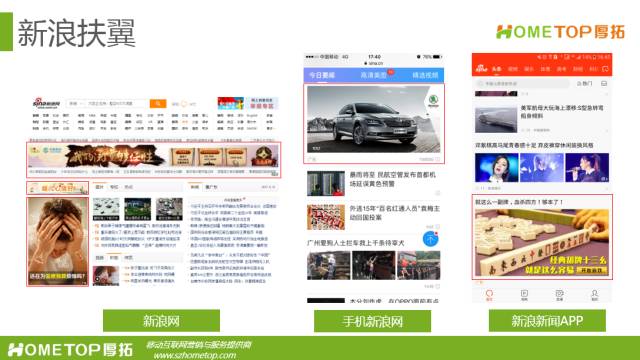Open the aircraft carrier thumbnail in news app
The image size is (640, 360).
click(x=496, y=119)
